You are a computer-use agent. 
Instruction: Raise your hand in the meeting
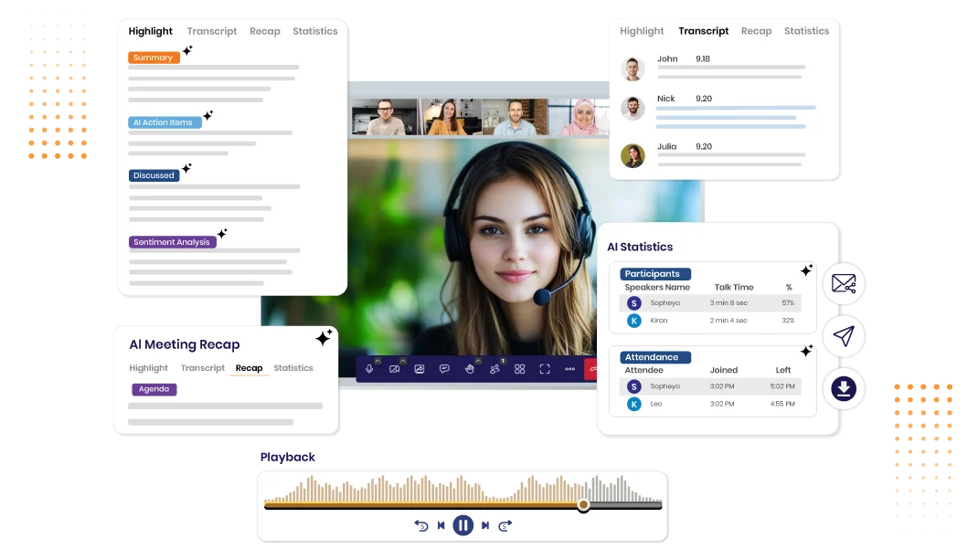pyautogui.click(x=470, y=369)
